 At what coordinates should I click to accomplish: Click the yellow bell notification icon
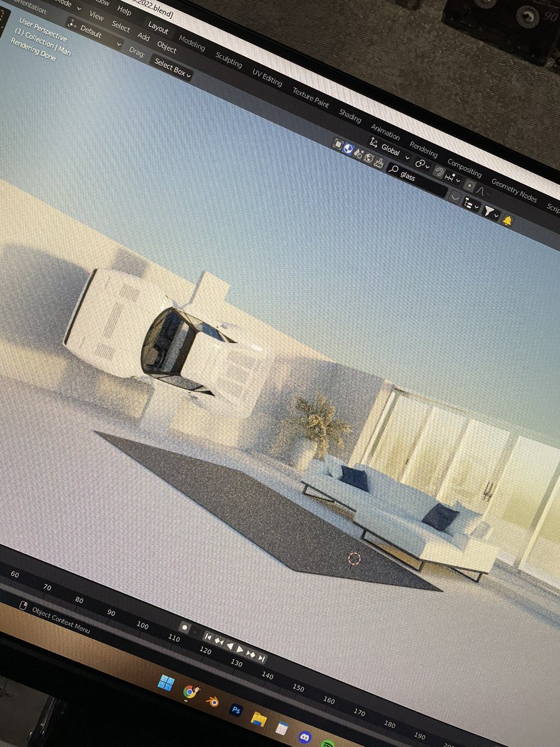[x=508, y=221]
